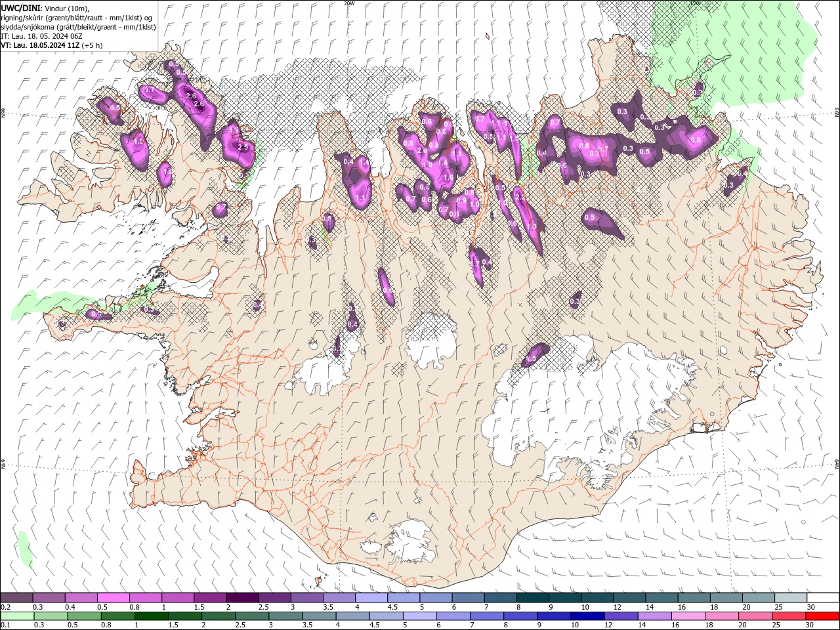840x630 pixels.
Task: Click the UWC/DINI title text
Action: 20,8
